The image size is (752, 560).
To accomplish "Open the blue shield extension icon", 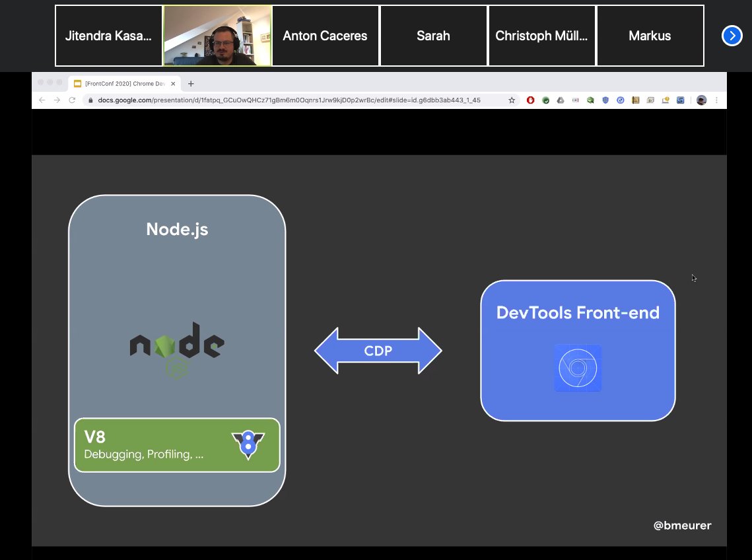I will [605, 100].
